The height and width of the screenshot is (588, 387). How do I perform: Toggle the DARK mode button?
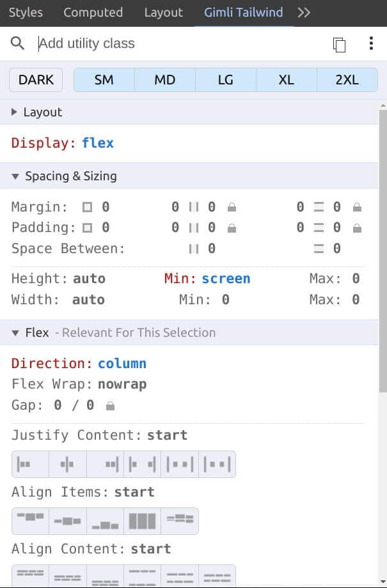(36, 80)
